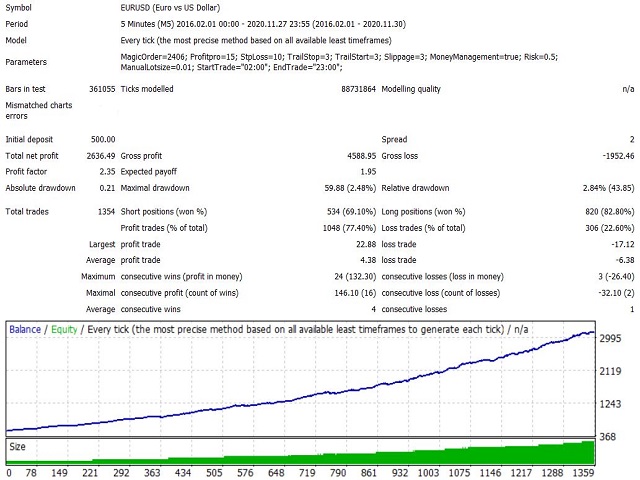Screen dimensions: 640x480
Task: Click the Initial deposit value 500.00
Action: coord(103,140)
